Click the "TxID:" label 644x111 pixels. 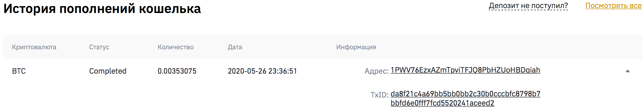point(379,95)
